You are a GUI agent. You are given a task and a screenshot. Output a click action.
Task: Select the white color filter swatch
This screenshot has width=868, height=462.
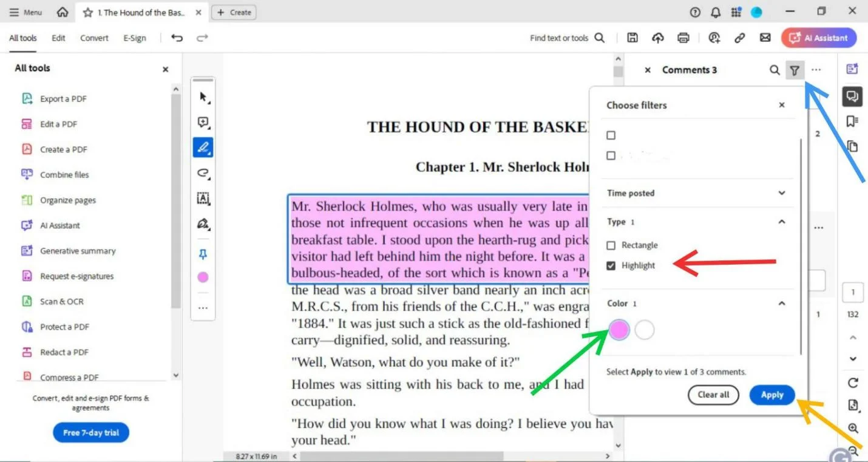point(645,330)
